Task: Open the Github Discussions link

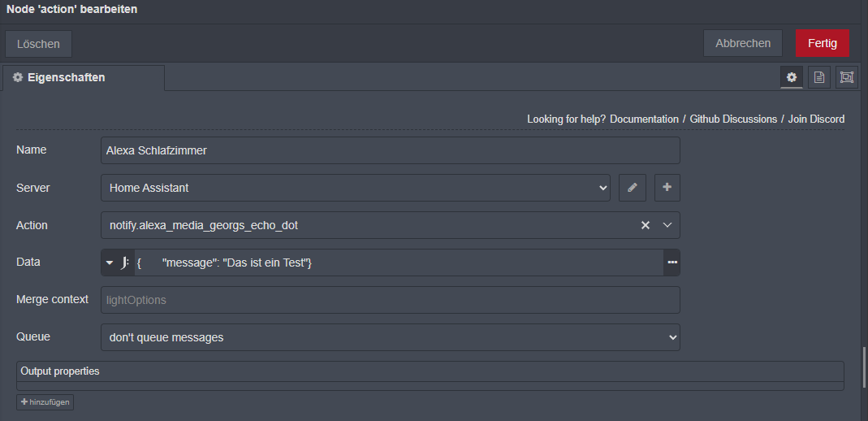Action: click(733, 119)
